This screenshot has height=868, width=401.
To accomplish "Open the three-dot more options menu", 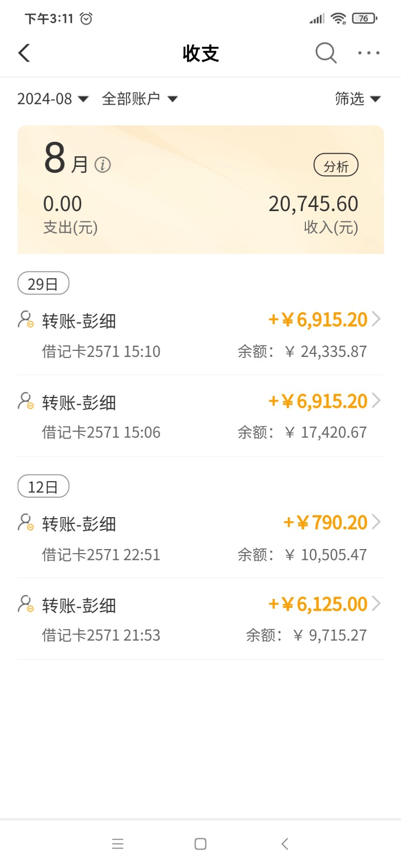I will point(369,52).
